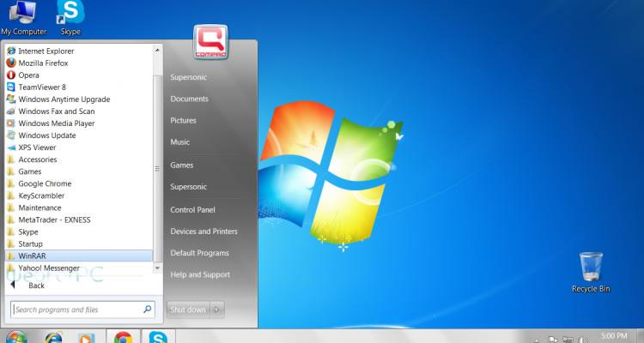Select the Recycle Bin desktop icon
The image size is (644, 343).
[591, 272]
